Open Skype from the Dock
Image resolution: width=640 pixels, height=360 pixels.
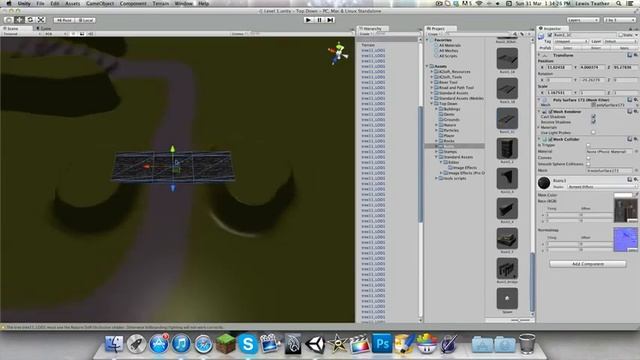point(248,344)
